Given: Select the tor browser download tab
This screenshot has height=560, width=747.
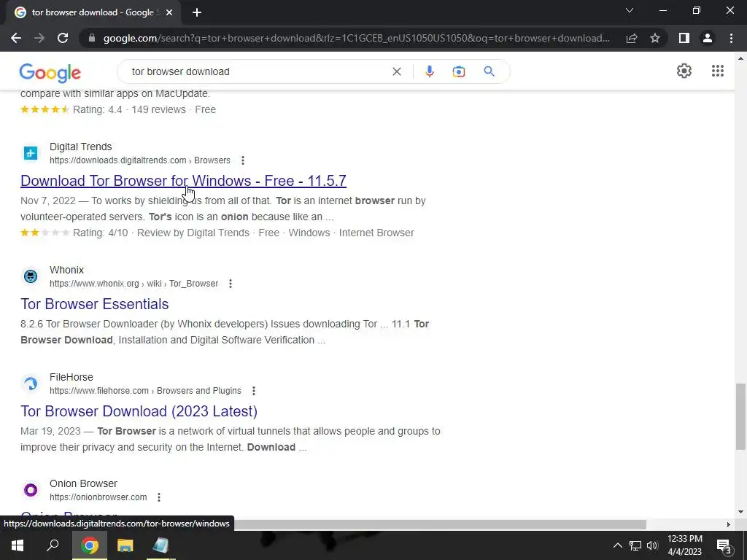Looking at the screenshot, I should [93, 12].
